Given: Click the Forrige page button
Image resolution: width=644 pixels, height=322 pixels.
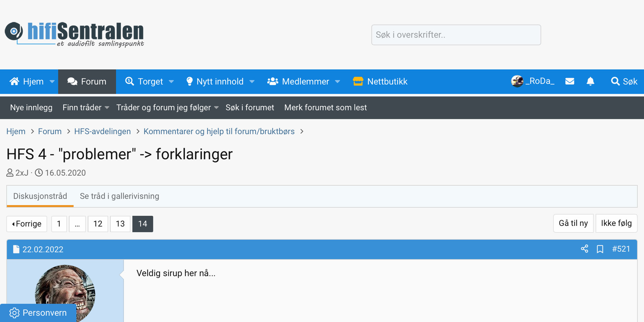Looking at the screenshot, I should (x=27, y=224).
